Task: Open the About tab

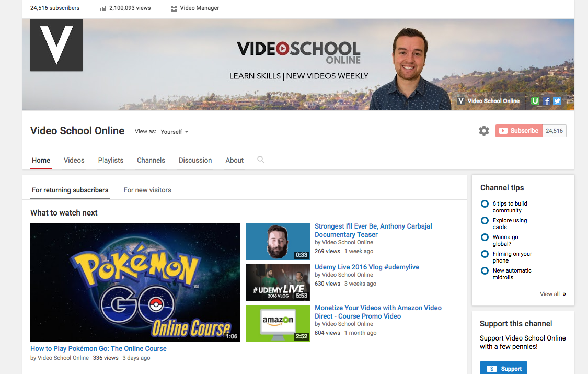Action: coord(234,160)
